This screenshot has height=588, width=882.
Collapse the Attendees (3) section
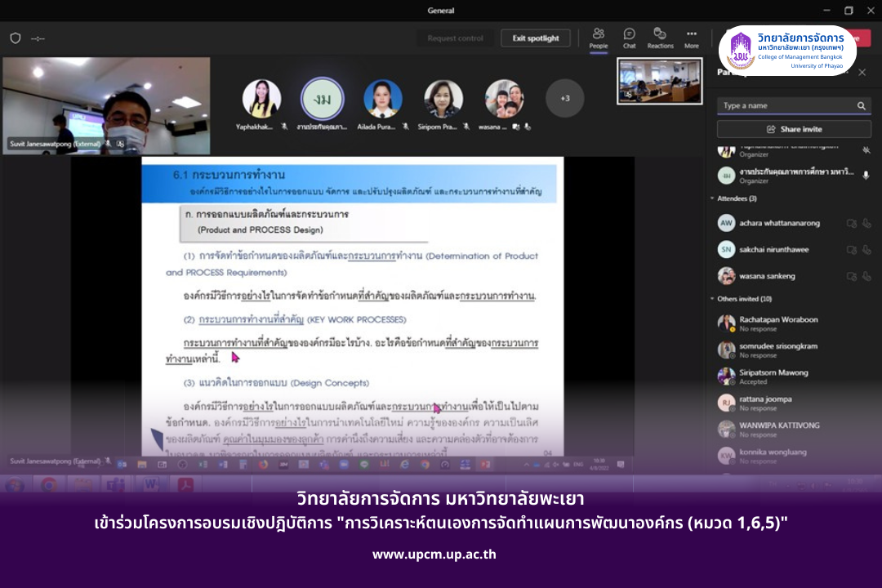(x=713, y=198)
